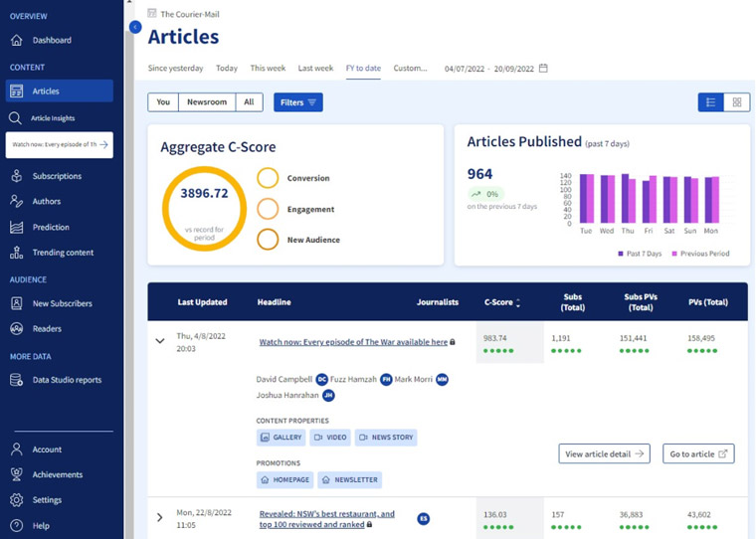The width and height of the screenshot is (756, 539).
Task: Open the date range calendar icon
Action: coord(543,68)
